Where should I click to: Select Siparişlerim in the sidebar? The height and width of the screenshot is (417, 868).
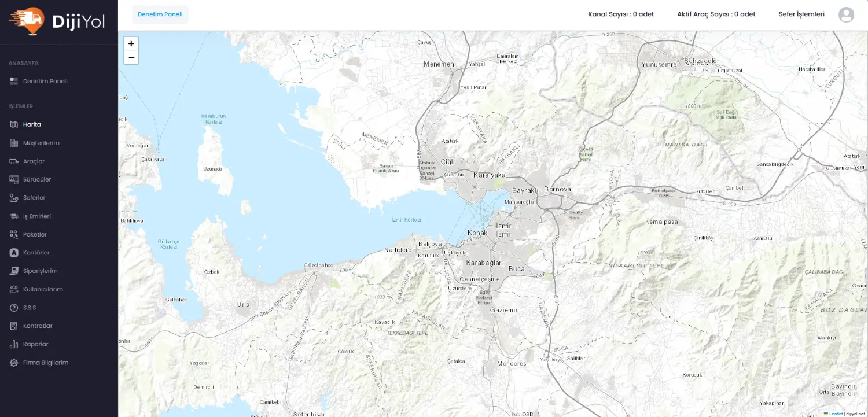[x=40, y=271]
